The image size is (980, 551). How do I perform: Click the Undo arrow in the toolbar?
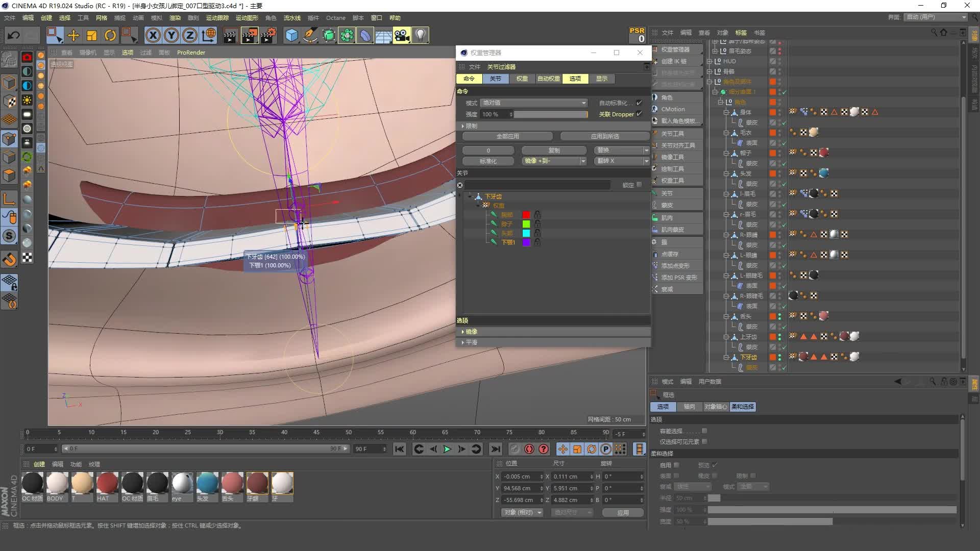tap(14, 35)
